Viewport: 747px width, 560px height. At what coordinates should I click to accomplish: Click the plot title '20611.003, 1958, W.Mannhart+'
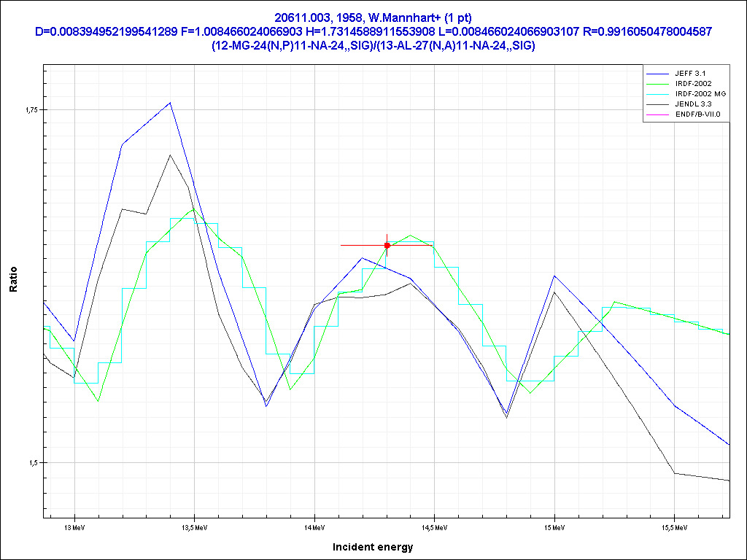(373, 17)
